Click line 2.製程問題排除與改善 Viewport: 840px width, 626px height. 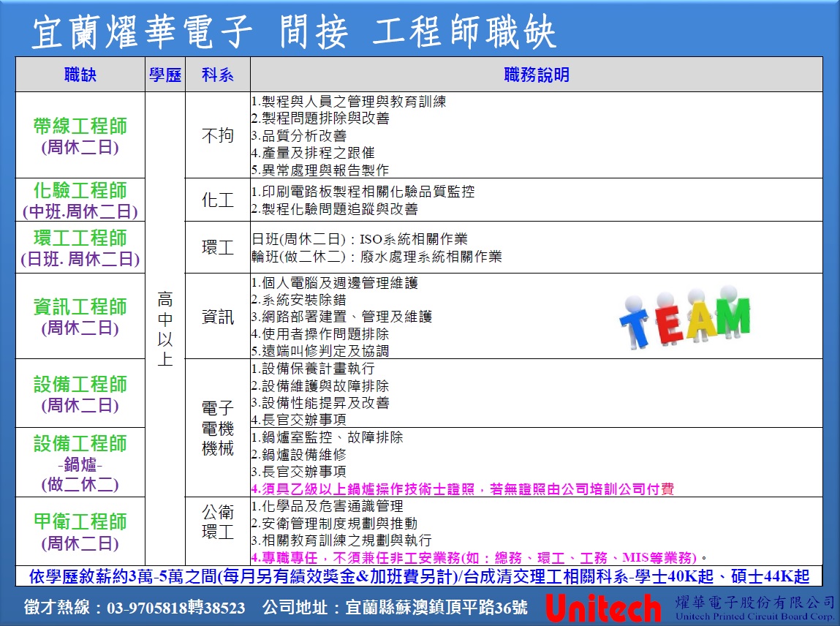click(320, 118)
